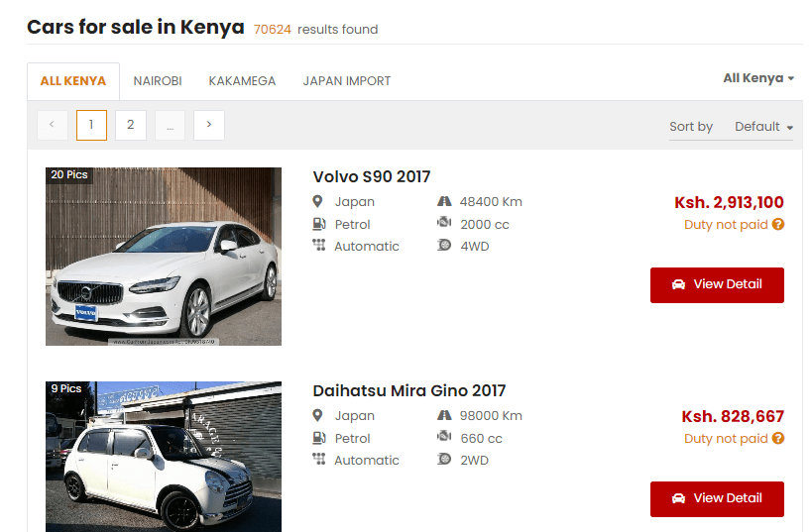Click location pin icon in Daihatsu Mira Gino listing
The width and height of the screenshot is (812, 532).
pos(317,415)
